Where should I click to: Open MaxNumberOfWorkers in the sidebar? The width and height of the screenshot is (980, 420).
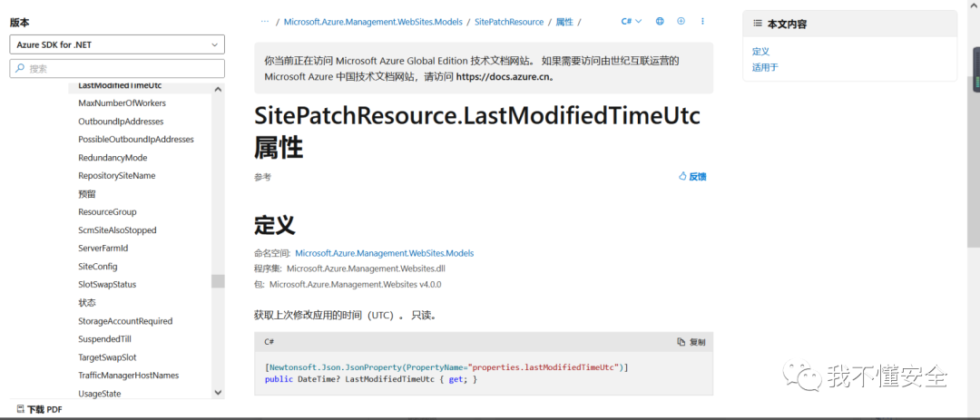pos(122,103)
